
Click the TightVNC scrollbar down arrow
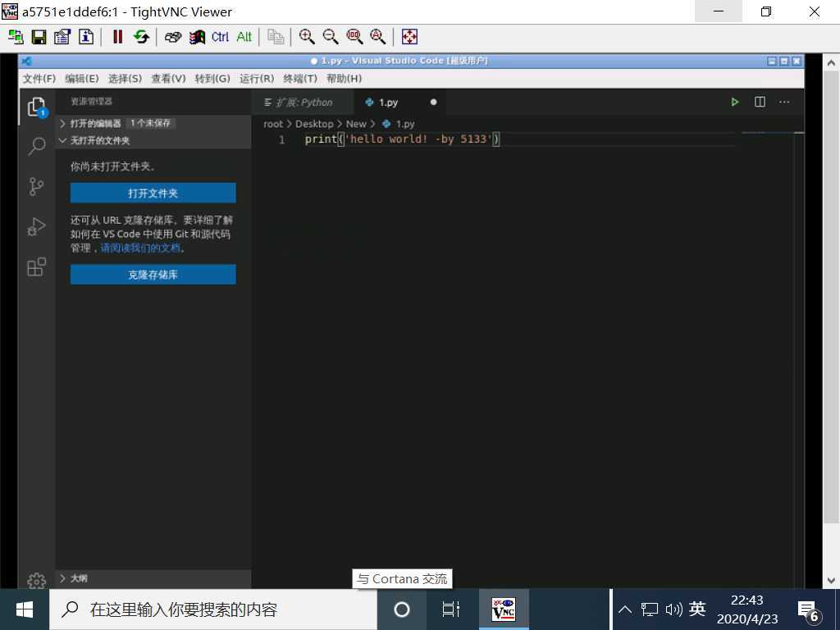pos(831,580)
